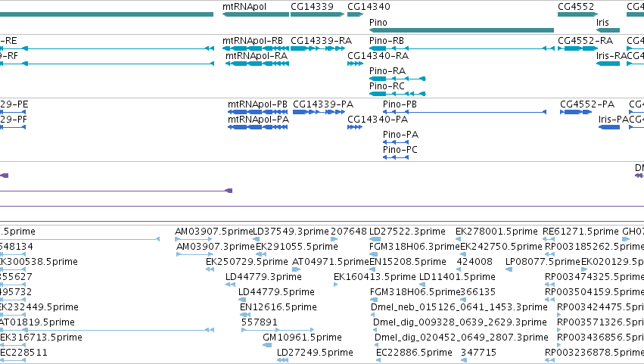This screenshot has width=644, height=364.
Task: Click feature 557891 label
Action: click(x=259, y=323)
